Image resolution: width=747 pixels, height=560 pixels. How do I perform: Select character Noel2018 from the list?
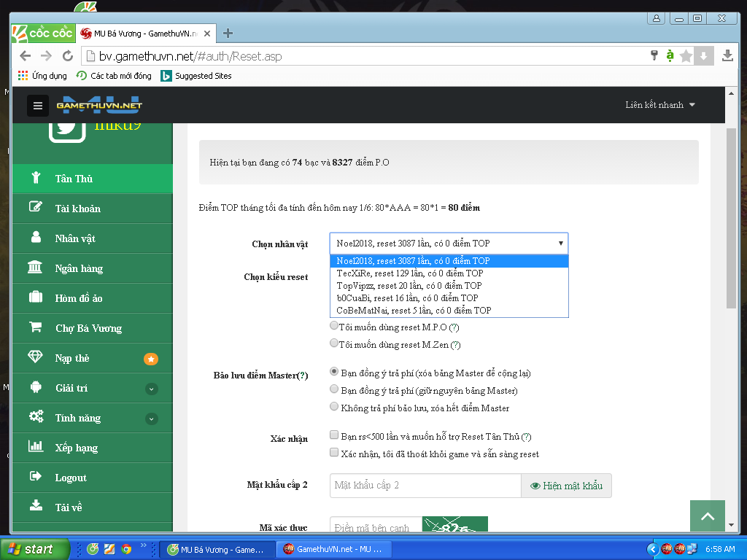tap(449, 261)
